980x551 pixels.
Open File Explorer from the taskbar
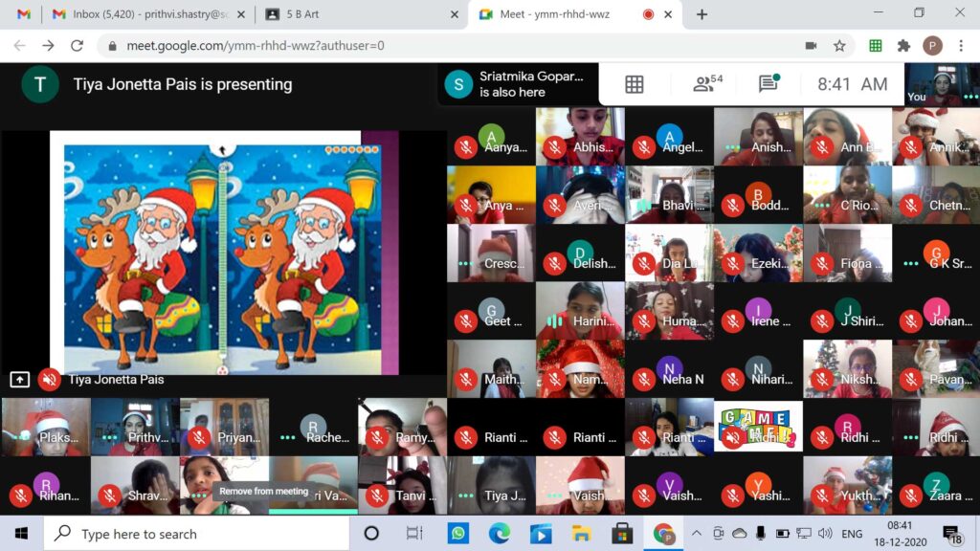point(581,534)
